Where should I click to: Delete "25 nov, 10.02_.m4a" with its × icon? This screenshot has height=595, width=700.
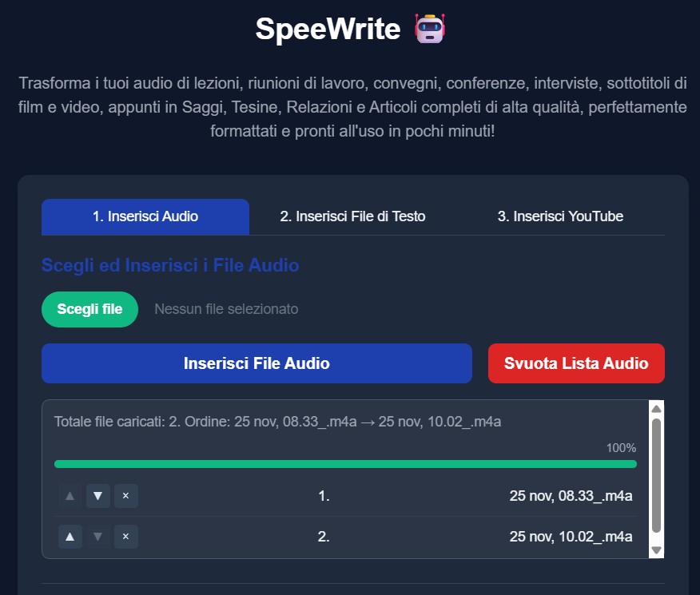(125, 537)
